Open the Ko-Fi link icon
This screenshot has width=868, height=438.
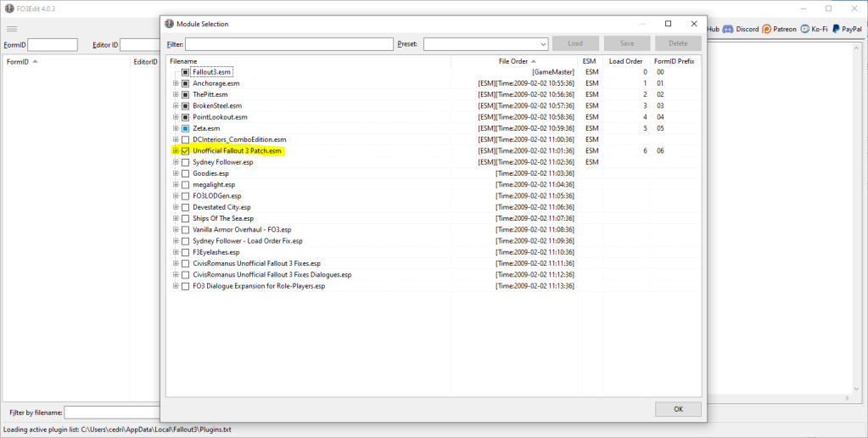(804, 29)
